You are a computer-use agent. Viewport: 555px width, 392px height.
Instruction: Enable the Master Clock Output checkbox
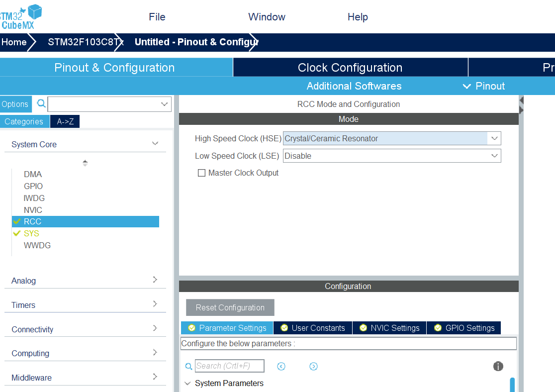click(201, 173)
